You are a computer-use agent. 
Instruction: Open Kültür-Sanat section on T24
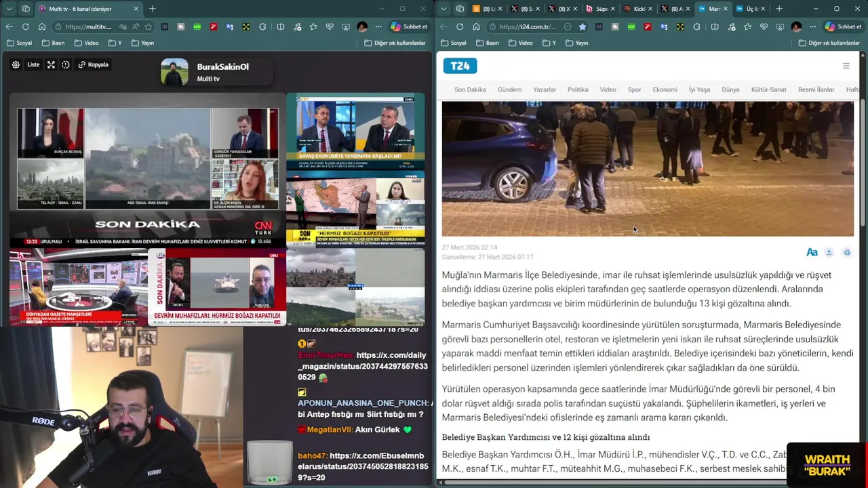[x=768, y=89]
